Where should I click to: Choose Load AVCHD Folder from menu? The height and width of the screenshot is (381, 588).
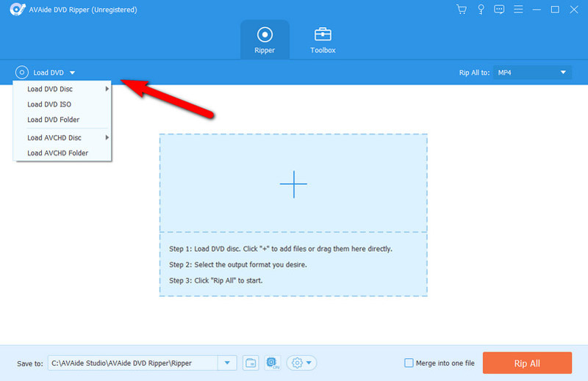[62, 153]
